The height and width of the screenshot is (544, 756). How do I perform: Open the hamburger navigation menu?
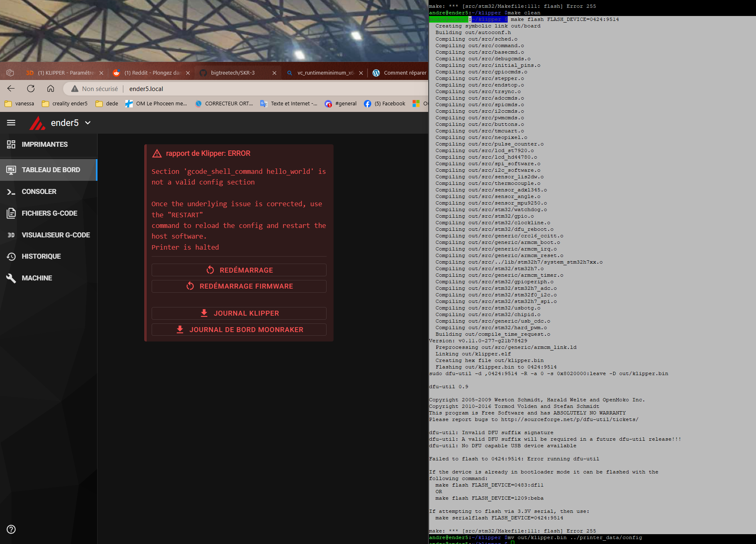(x=11, y=123)
